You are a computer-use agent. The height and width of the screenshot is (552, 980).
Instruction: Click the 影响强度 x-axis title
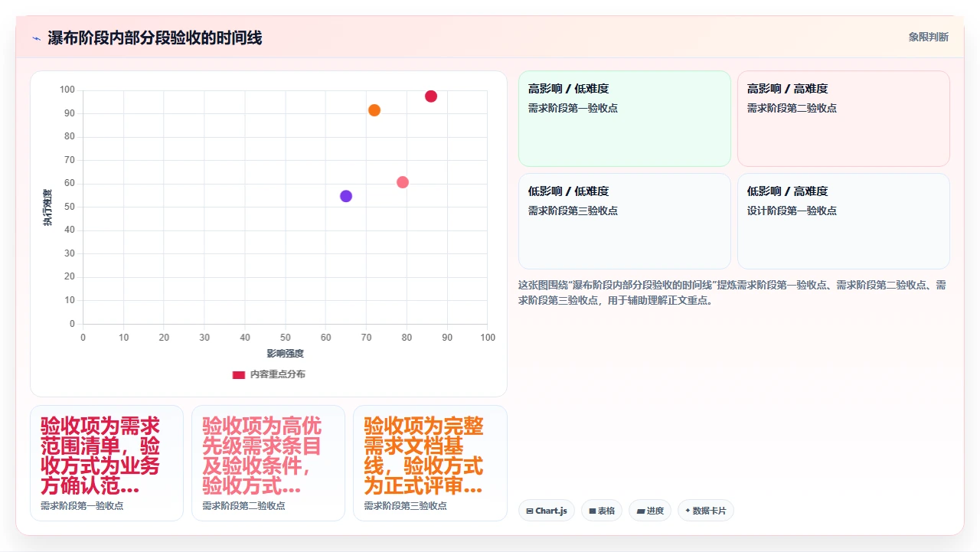tap(286, 353)
